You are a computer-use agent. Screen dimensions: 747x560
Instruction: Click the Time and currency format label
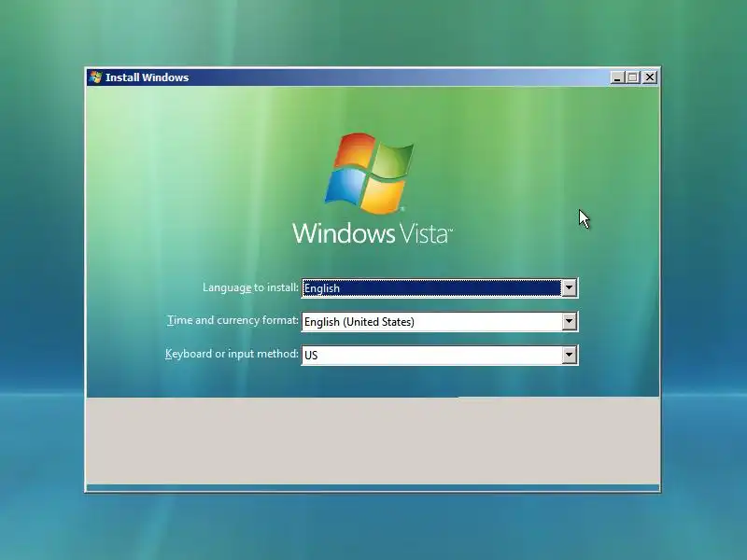coord(233,320)
